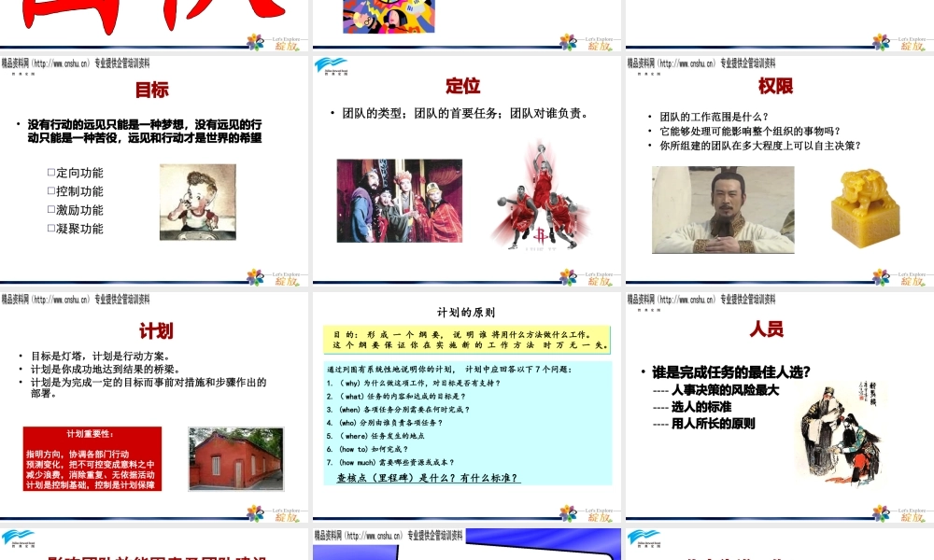
Task: Click the 控制功能 bullet item
Action: click(x=76, y=191)
